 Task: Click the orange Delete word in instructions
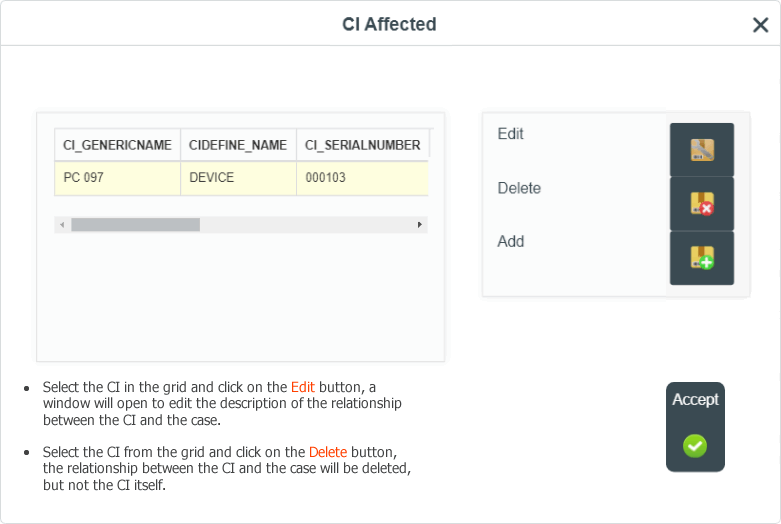point(328,452)
